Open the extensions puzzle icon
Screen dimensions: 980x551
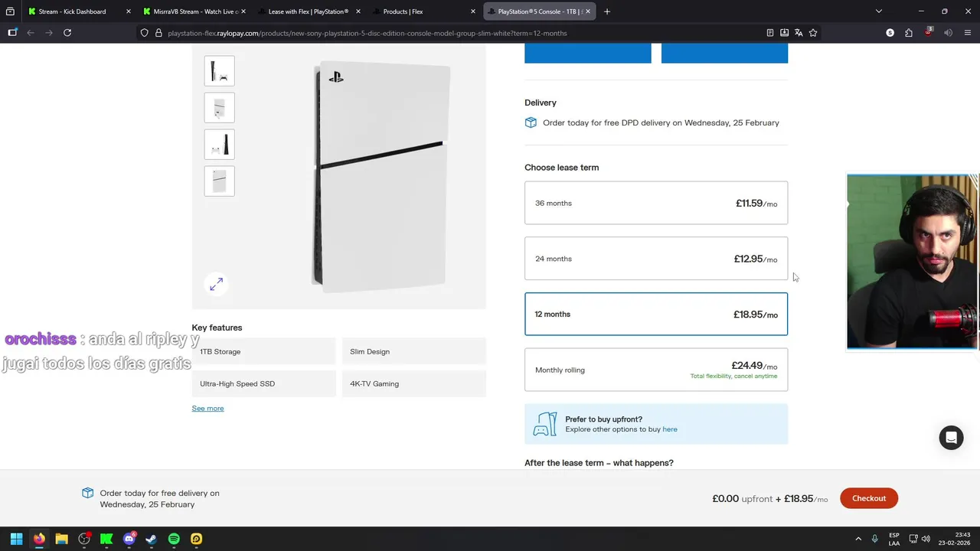[x=909, y=33]
